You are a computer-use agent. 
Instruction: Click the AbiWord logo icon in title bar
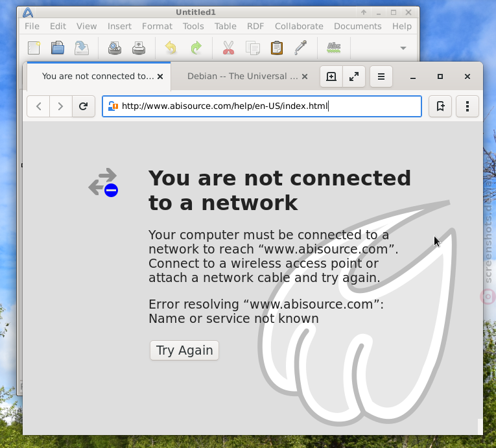point(28,13)
